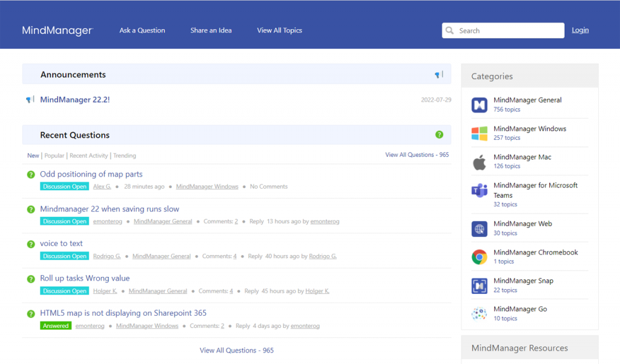620x364 pixels.
Task: Open View All Topics in the header
Action: pos(280,30)
